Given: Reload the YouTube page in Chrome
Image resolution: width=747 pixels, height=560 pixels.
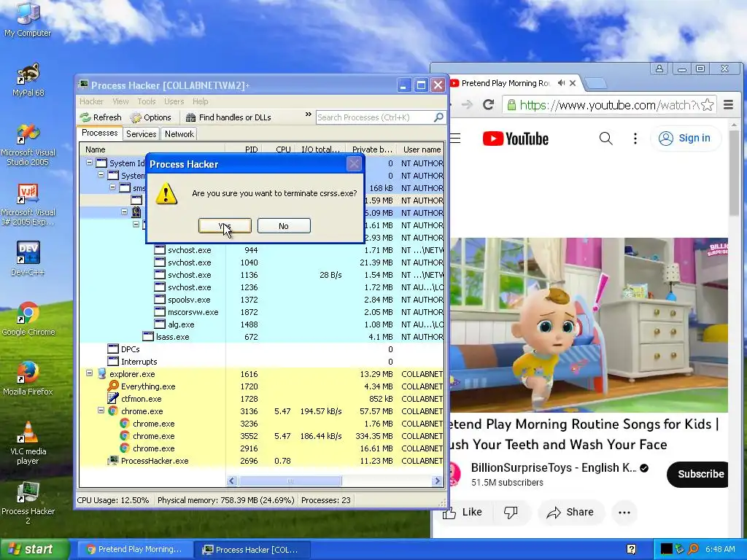Looking at the screenshot, I should pos(488,105).
